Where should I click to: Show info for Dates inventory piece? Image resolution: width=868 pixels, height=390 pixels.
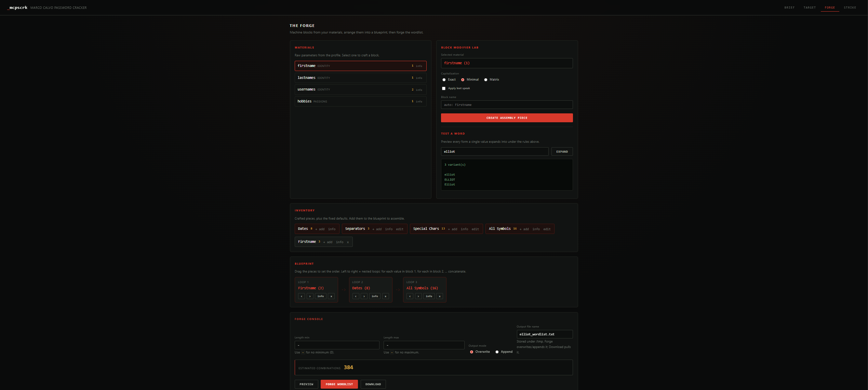(332, 229)
